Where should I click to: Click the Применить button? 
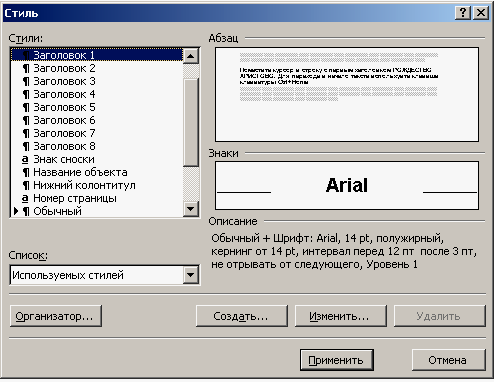click(336, 360)
